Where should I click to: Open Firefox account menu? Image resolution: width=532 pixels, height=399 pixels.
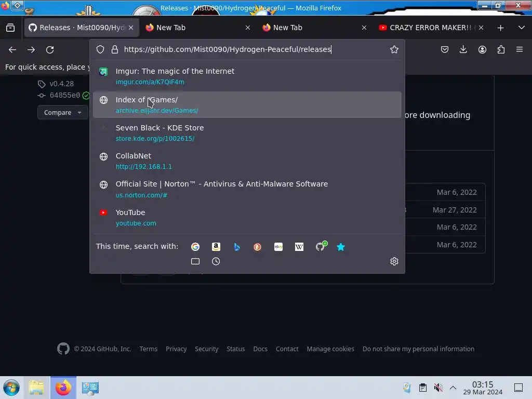pos(482,49)
